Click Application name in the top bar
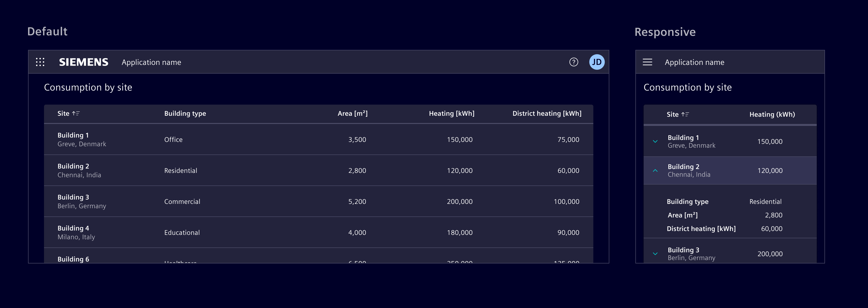868x308 pixels. 151,62
